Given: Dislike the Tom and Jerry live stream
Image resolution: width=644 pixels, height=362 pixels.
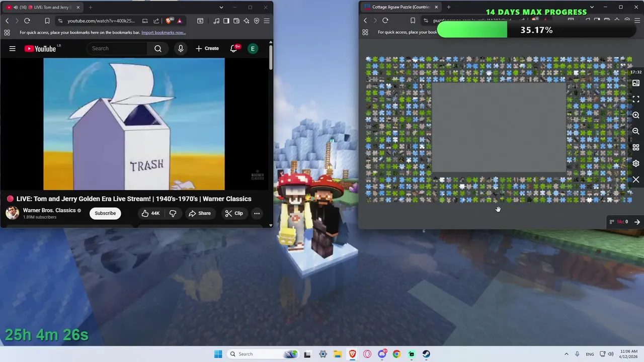Looking at the screenshot, I should click(173, 213).
